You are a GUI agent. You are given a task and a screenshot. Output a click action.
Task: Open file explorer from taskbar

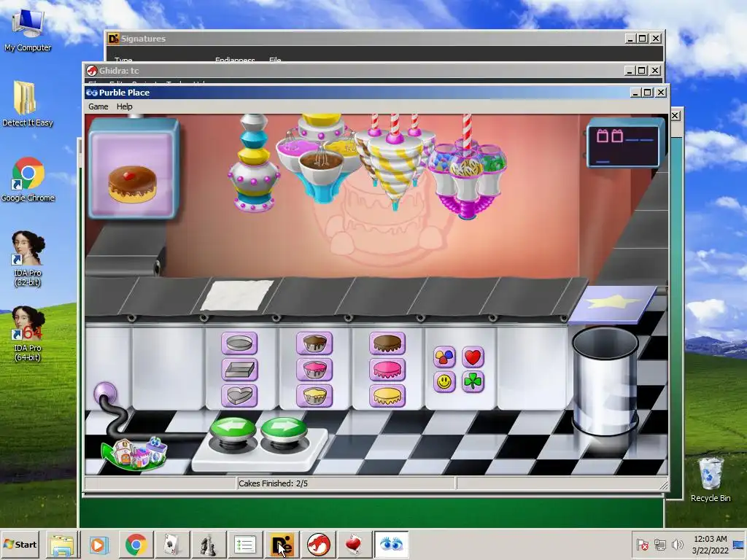(63, 545)
